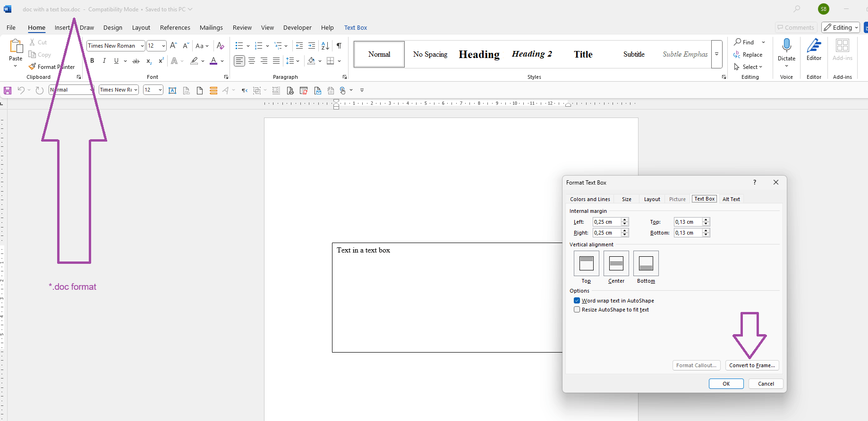Viewport: 868px width, 421px height.
Task: Open the File menu
Action: (11, 27)
